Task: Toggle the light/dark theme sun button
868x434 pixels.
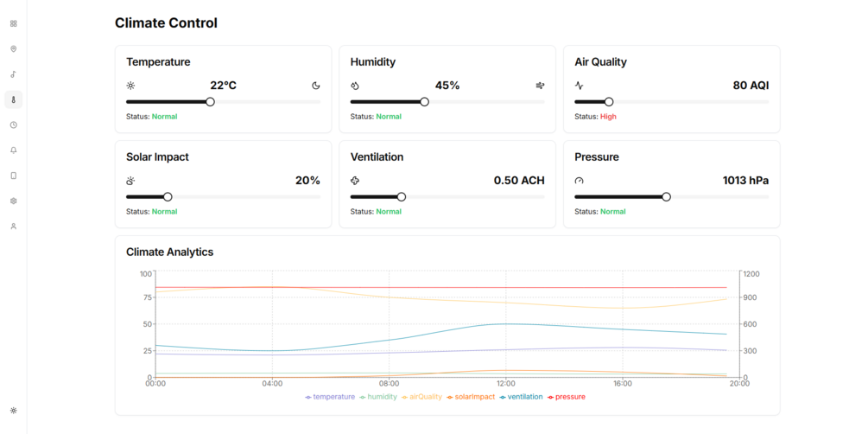Action: [x=13, y=410]
